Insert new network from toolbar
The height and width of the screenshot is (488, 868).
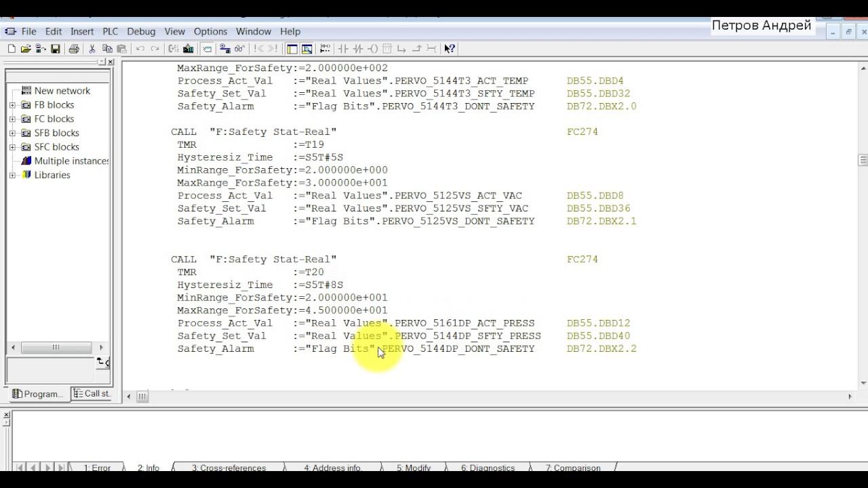(x=325, y=49)
